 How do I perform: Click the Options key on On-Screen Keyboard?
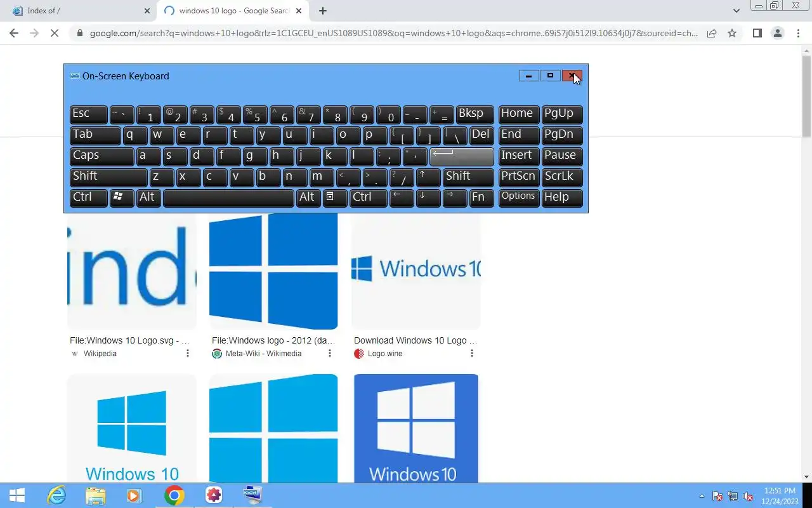[x=519, y=197]
